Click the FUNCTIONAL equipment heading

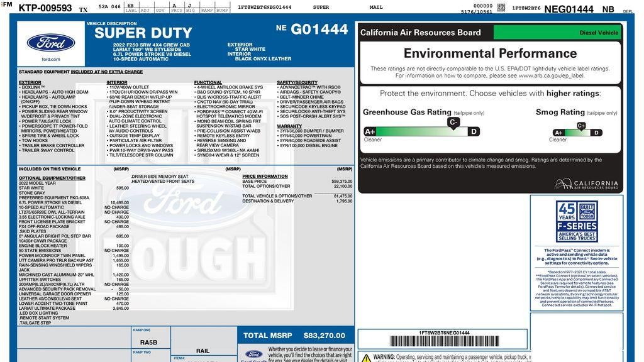208,82
